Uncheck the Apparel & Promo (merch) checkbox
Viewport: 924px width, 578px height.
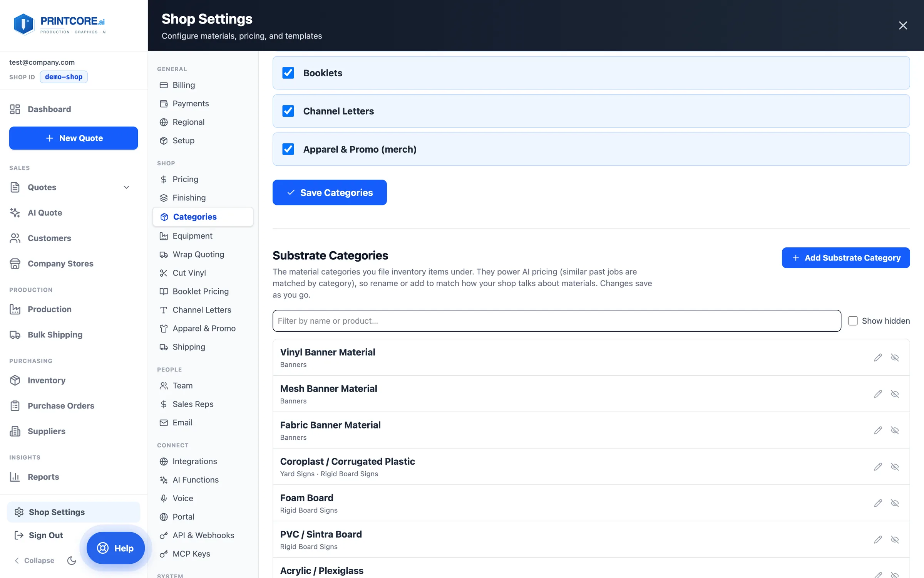click(x=288, y=149)
